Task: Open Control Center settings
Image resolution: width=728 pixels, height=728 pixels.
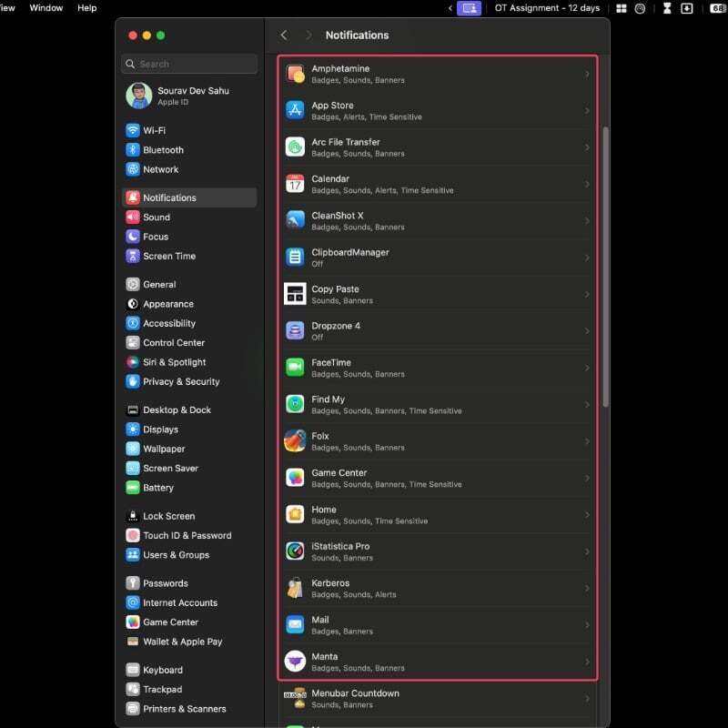Action: coord(189,343)
